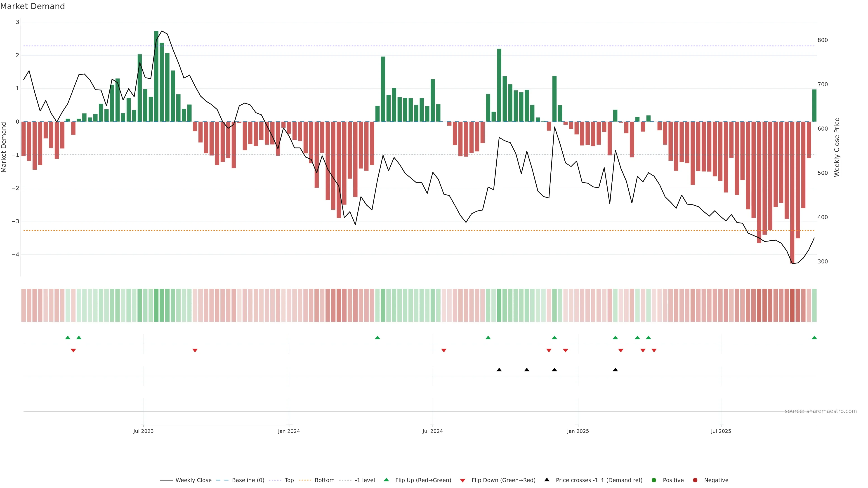Viewport: 868px width, 488px height.
Task: Click the leftmost red Flip Down triangle marker
Action: click(73, 351)
